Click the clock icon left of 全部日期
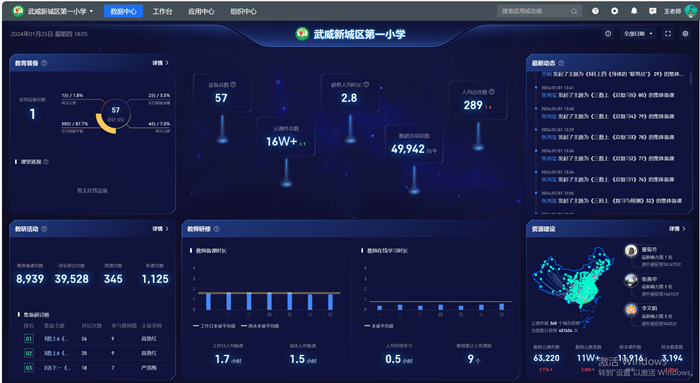The width and height of the screenshot is (700, 383). click(608, 34)
